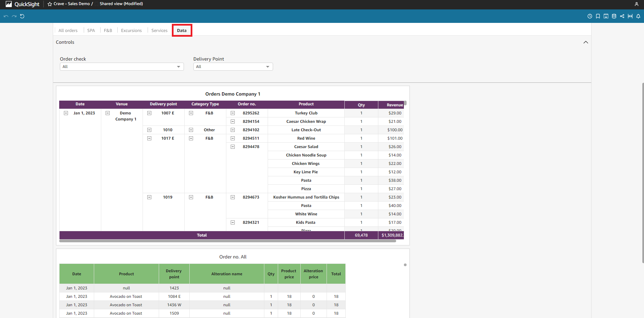Click the share dashboard icon

coord(622,16)
